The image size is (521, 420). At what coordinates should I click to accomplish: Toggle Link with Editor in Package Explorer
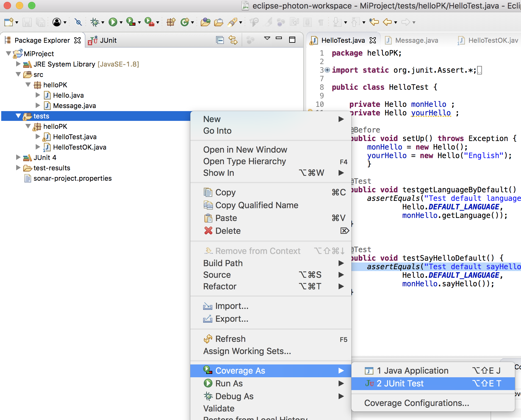[233, 40]
